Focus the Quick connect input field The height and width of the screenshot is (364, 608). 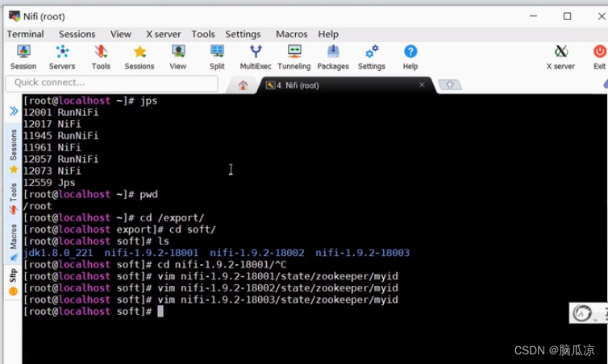[111, 83]
